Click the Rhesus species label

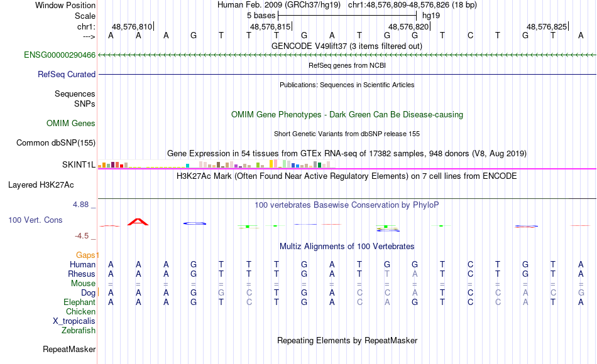coord(82,274)
